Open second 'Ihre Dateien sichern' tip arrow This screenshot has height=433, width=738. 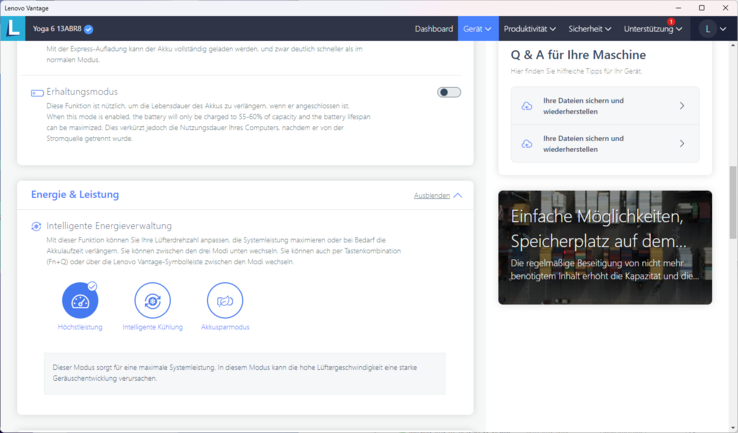(682, 144)
